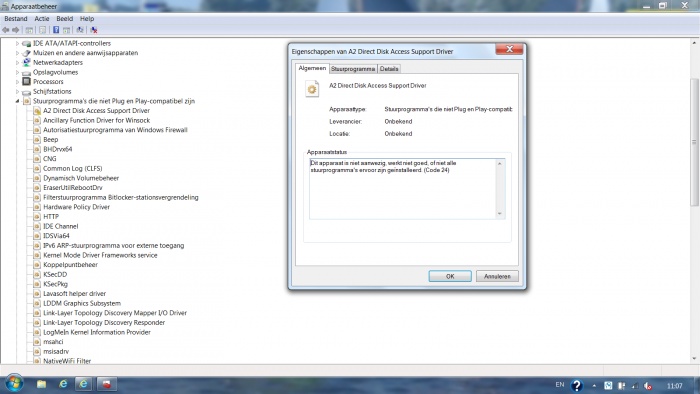The image size is (700, 394).
Task: Click the network signal icon in system tray
Action: tap(634, 386)
